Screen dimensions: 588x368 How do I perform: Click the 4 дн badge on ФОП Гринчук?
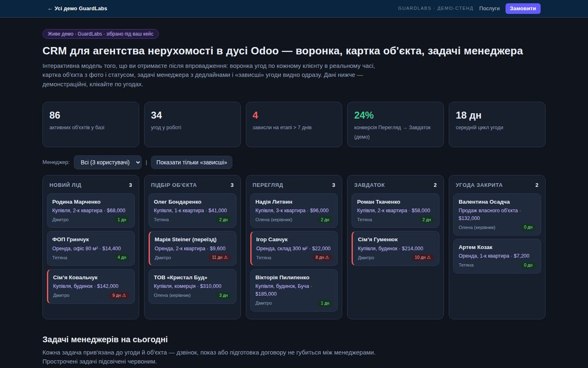tap(122, 258)
